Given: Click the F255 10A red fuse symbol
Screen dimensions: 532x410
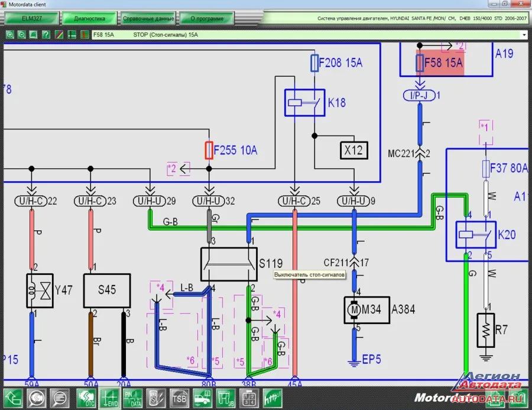Looking at the screenshot, I should click(209, 150).
